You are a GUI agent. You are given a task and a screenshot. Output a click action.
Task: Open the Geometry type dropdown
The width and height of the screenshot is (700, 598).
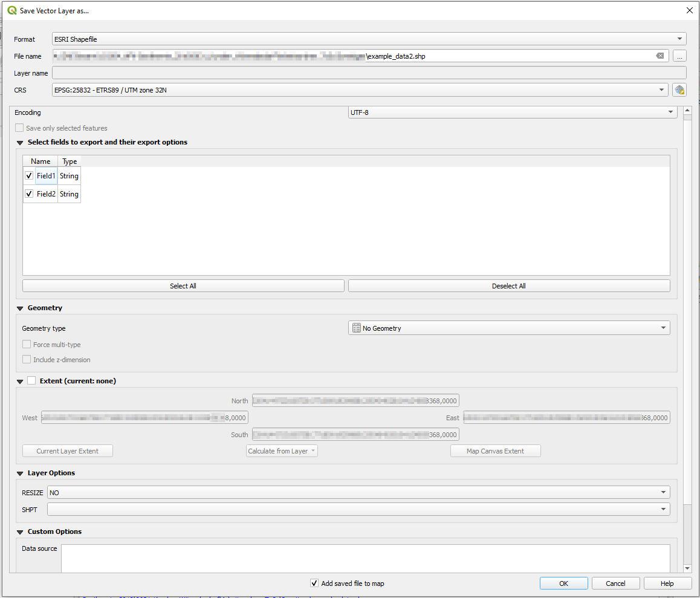(664, 328)
